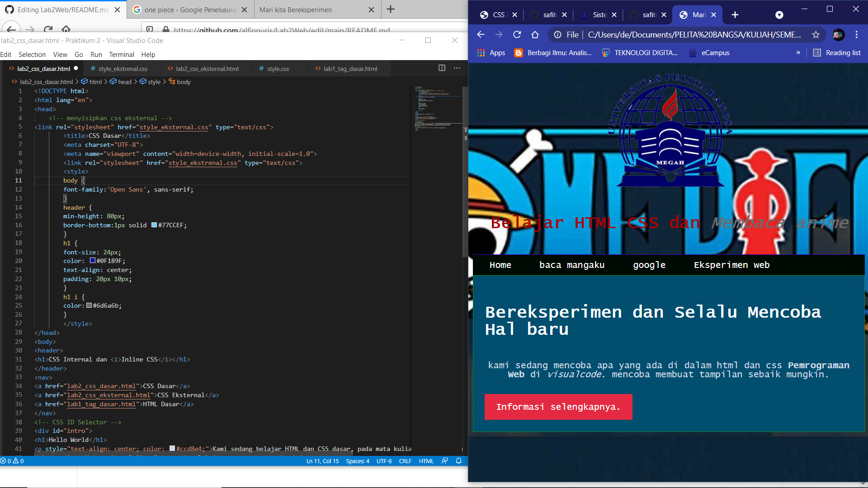Select the body breadcrumb item
The width and height of the screenshot is (868, 488).
(183, 82)
